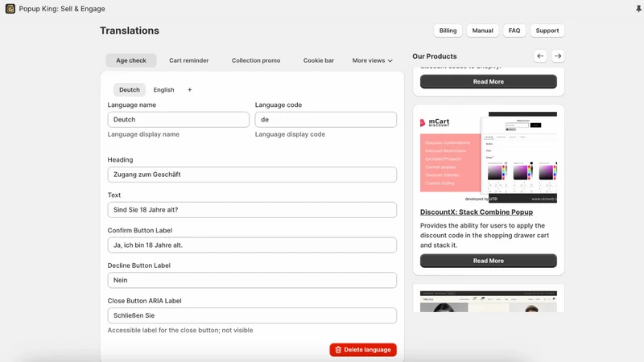Edit the Heading field text
The height and width of the screenshot is (362, 644).
252,175
